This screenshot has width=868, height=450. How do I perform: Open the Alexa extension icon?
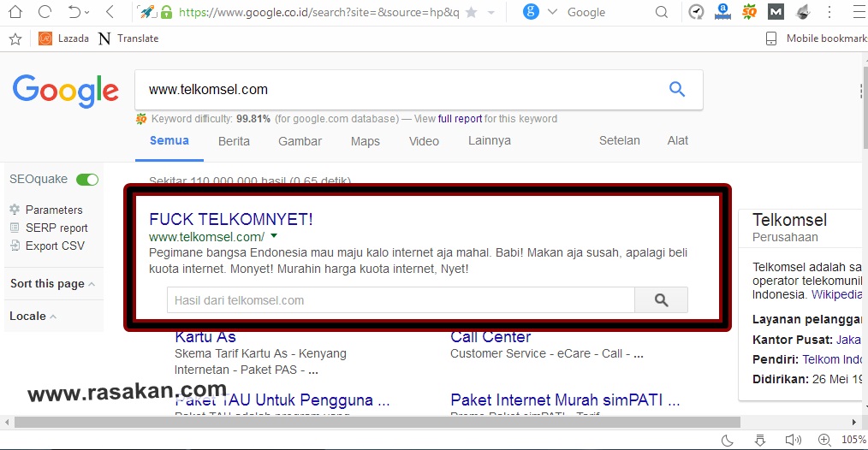click(722, 12)
